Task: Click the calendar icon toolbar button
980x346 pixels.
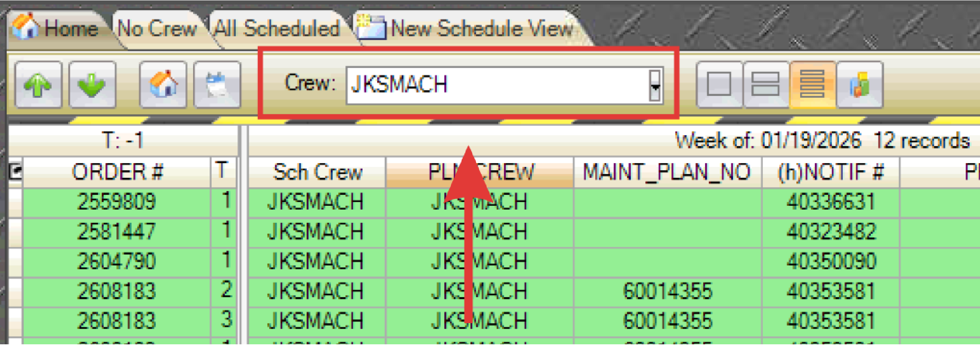Action: (x=217, y=85)
